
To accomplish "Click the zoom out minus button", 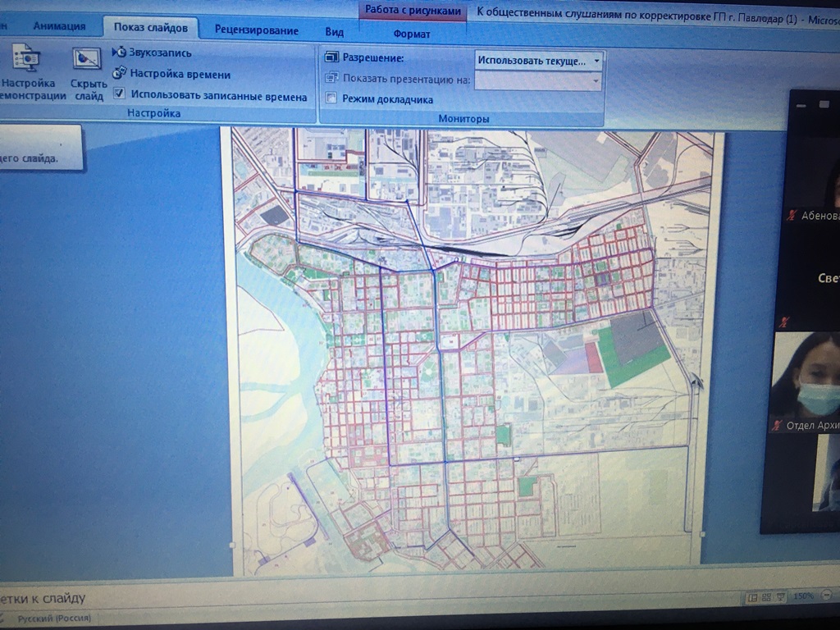I will point(828,595).
